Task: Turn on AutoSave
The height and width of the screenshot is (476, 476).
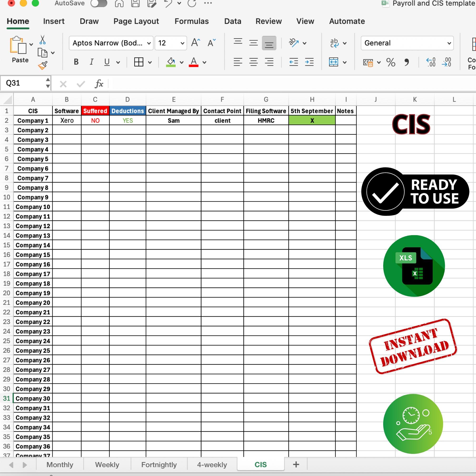Action: point(99,3)
